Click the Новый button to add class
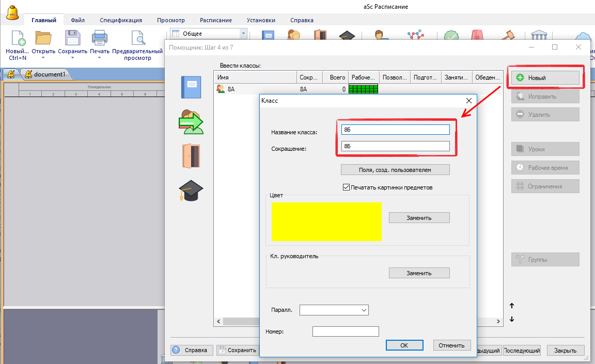The width and height of the screenshot is (595, 364). click(545, 77)
